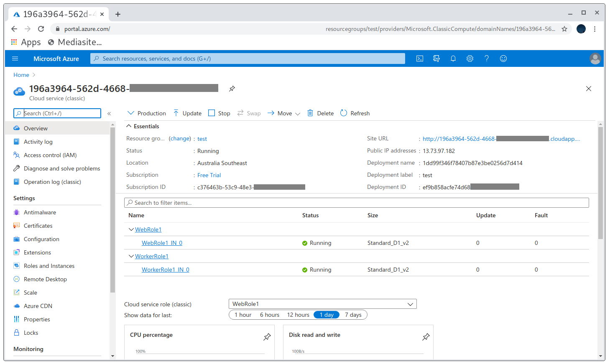Focus the Azure global search box
Screen dimensions: 610x364
(x=248, y=59)
